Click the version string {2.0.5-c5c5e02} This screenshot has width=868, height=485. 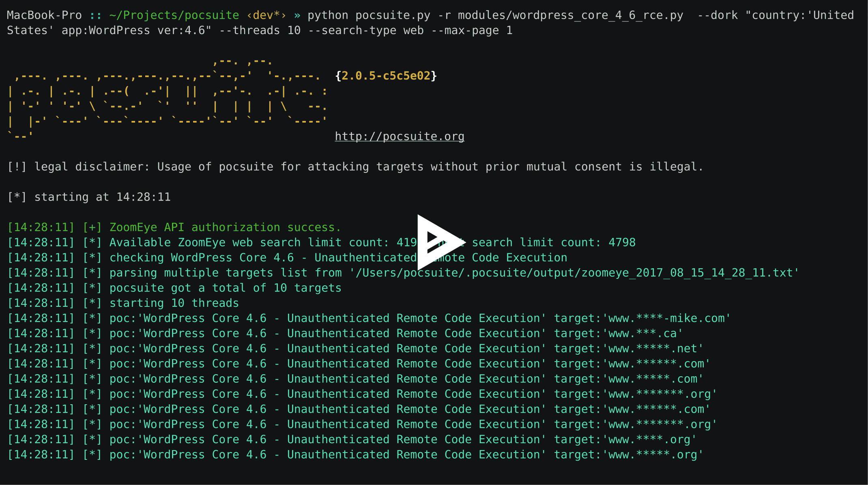386,76
